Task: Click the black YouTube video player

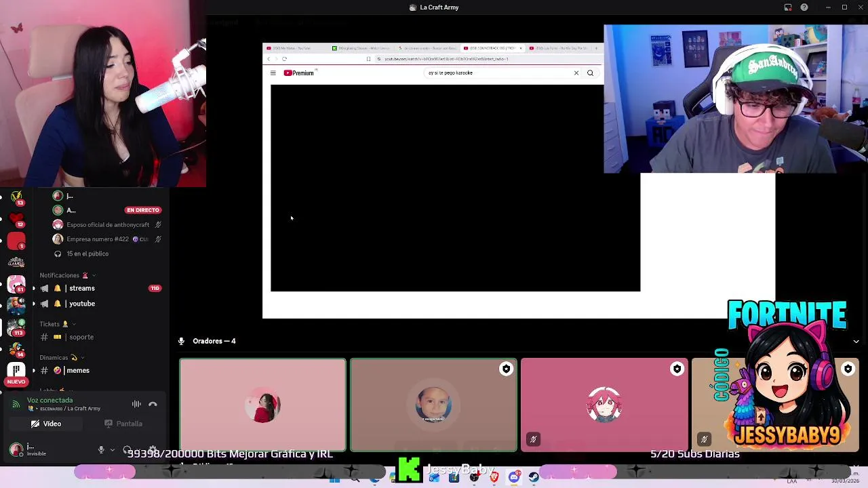Action: [455, 188]
